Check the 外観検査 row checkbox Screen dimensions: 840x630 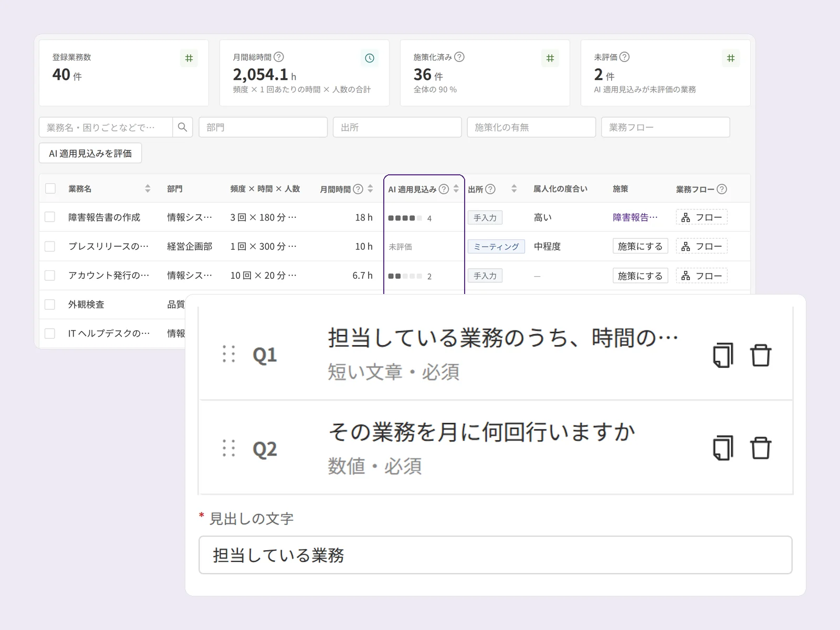pyautogui.click(x=50, y=304)
